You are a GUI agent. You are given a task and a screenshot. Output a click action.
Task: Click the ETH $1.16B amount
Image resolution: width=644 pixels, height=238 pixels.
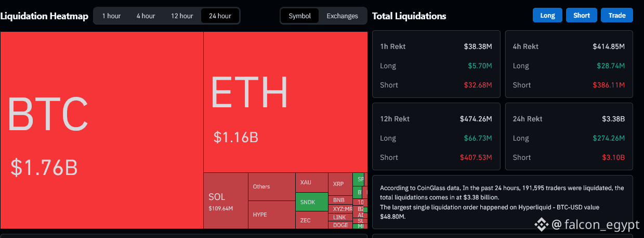tap(236, 137)
